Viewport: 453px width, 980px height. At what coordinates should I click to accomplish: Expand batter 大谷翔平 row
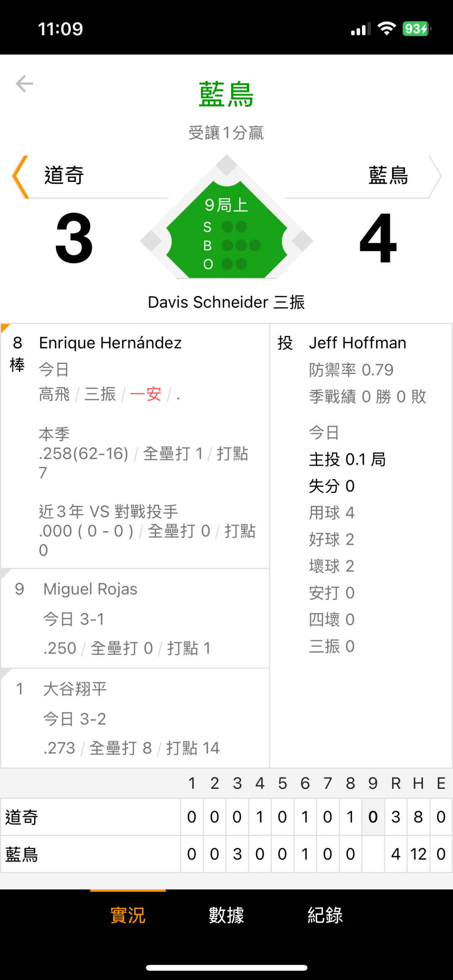[135, 718]
